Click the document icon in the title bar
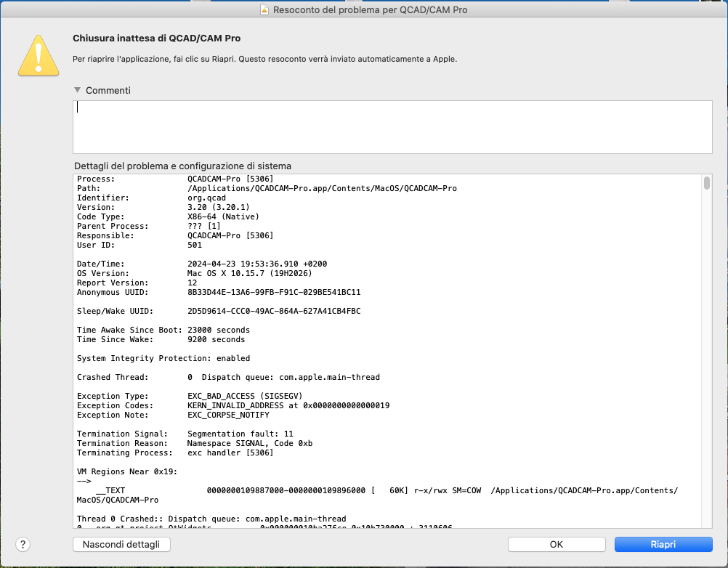The image size is (728, 568). (264, 10)
